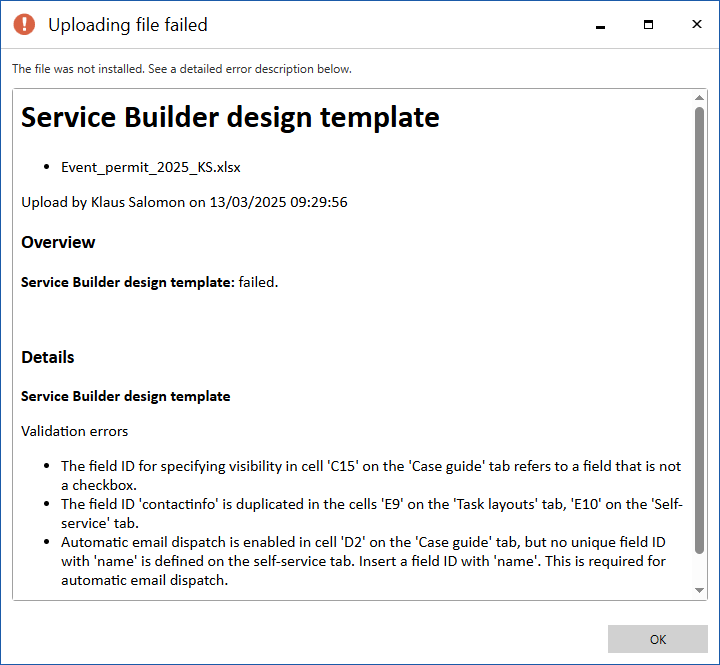Click the 'failed.' status line under Overview

point(149,282)
